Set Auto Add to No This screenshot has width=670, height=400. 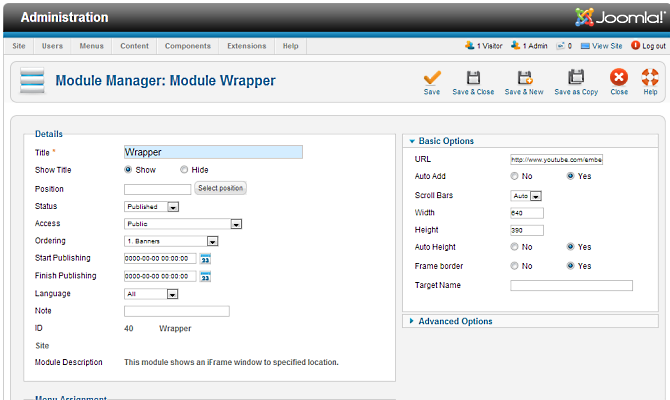[515, 177]
